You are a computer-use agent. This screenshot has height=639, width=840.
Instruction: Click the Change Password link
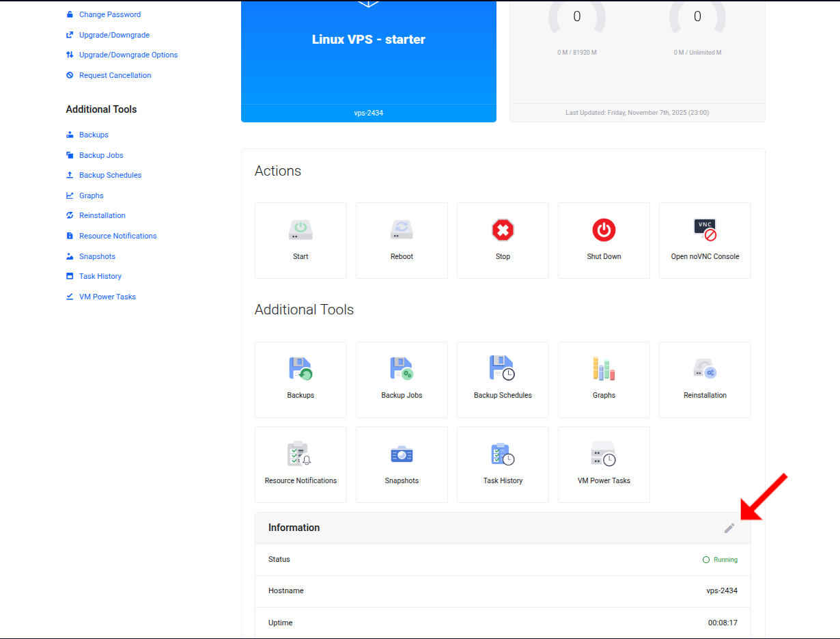point(110,14)
